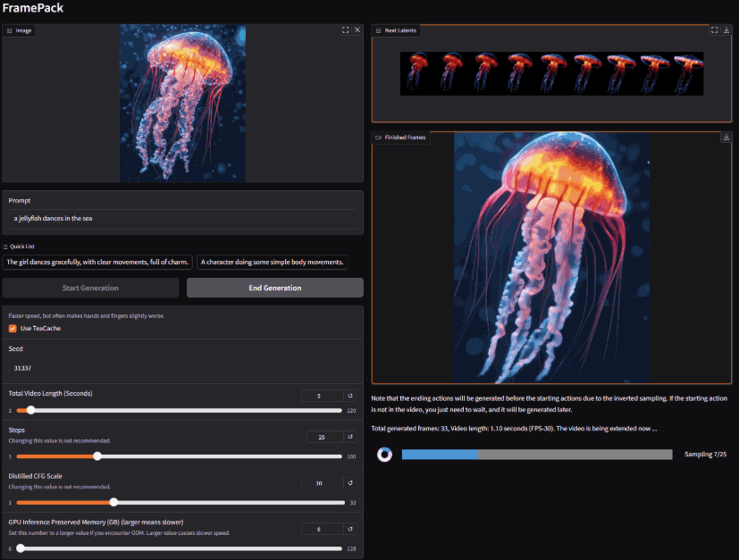Click the Next Latents frame strip
This screenshot has width=739, height=560.
[x=551, y=73]
